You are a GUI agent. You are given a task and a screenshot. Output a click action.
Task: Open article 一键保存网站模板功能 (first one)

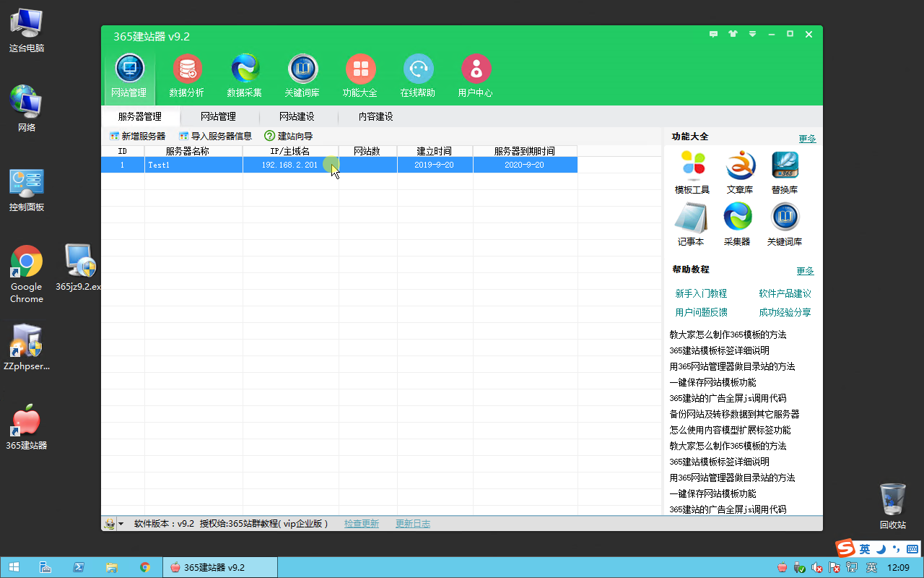point(712,382)
